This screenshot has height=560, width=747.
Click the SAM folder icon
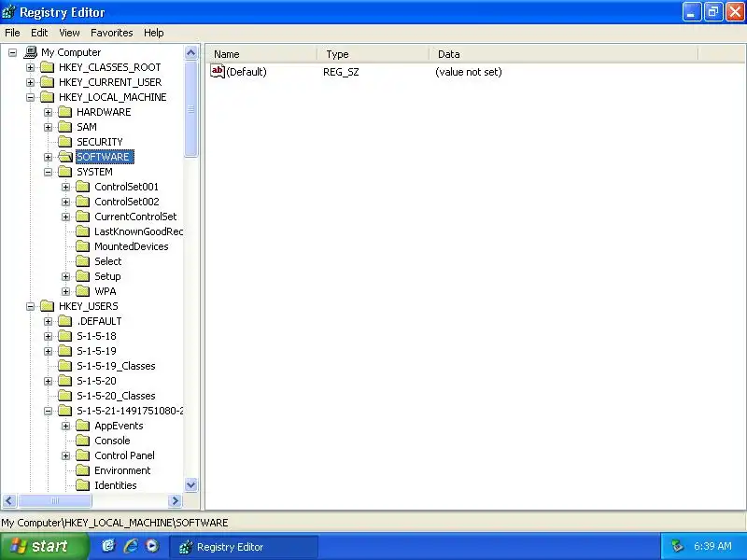pyautogui.click(x=64, y=127)
